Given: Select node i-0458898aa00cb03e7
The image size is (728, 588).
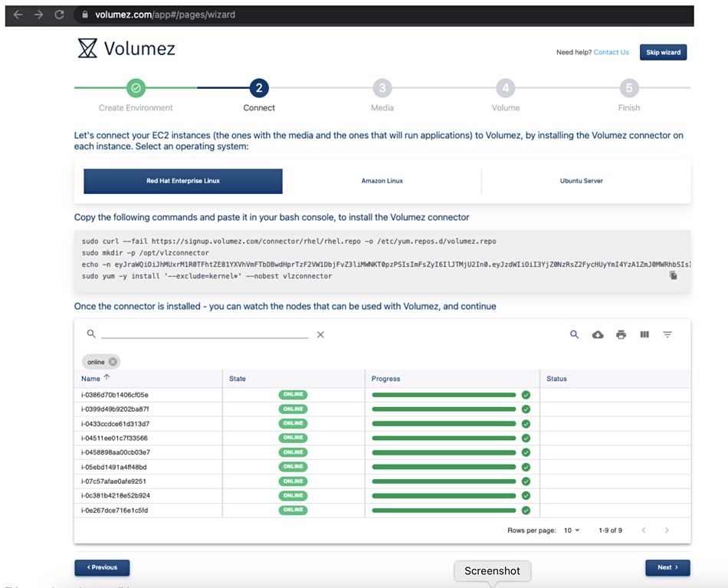Looking at the screenshot, I should pos(116,452).
